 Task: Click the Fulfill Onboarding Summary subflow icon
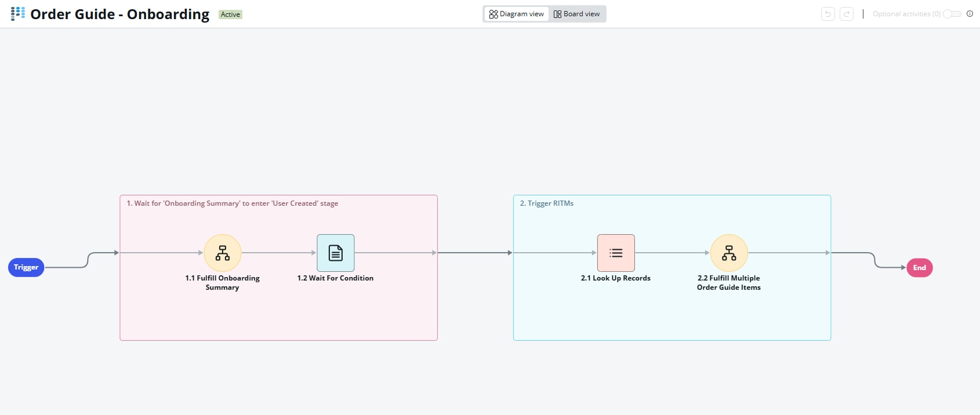coord(223,253)
